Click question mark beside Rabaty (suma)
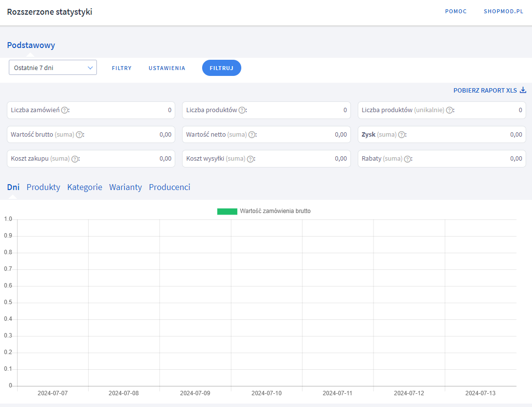The height and width of the screenshot is (407, 532). [x=407, y=159]
